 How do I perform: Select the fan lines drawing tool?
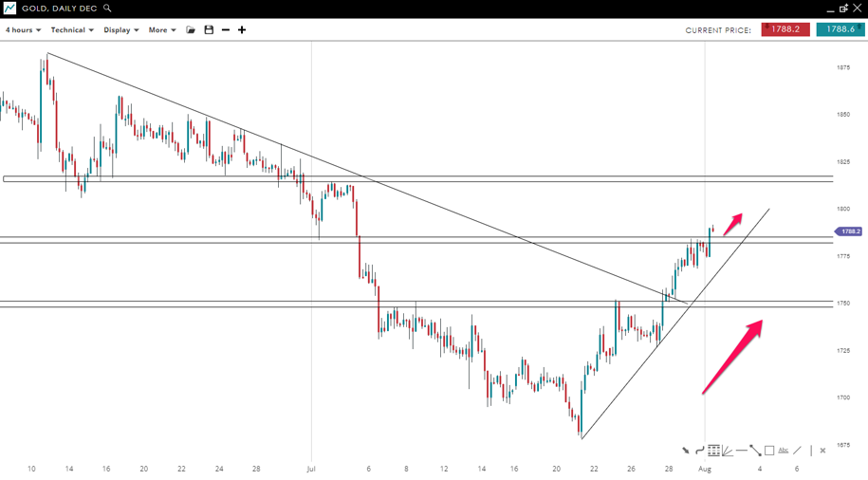[728, 451]
